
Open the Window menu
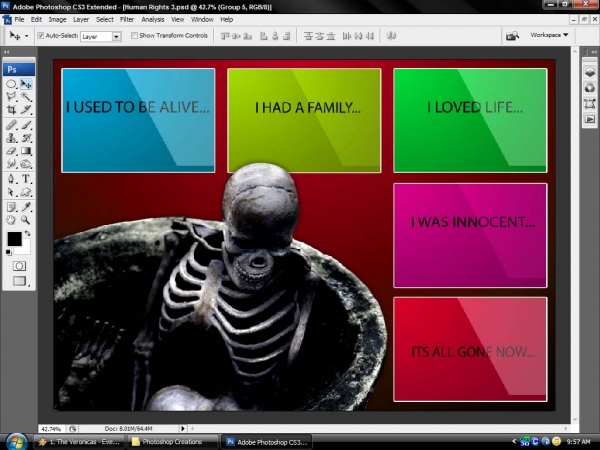coord(202,20)
